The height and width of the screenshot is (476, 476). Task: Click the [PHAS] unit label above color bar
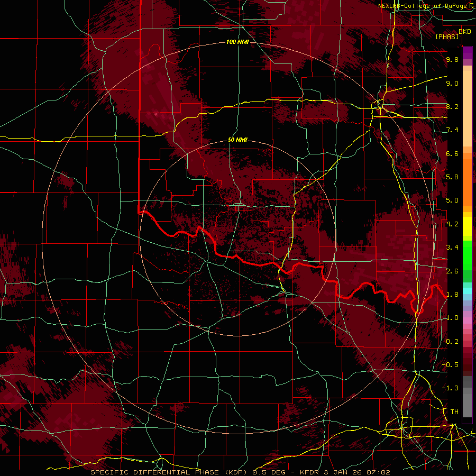point(447,37)
